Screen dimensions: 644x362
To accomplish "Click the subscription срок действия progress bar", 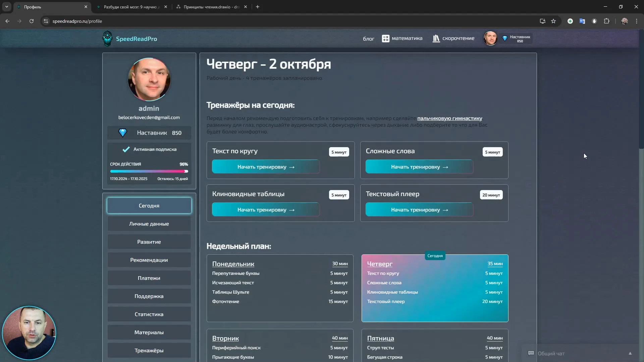I will coord(149,171).
